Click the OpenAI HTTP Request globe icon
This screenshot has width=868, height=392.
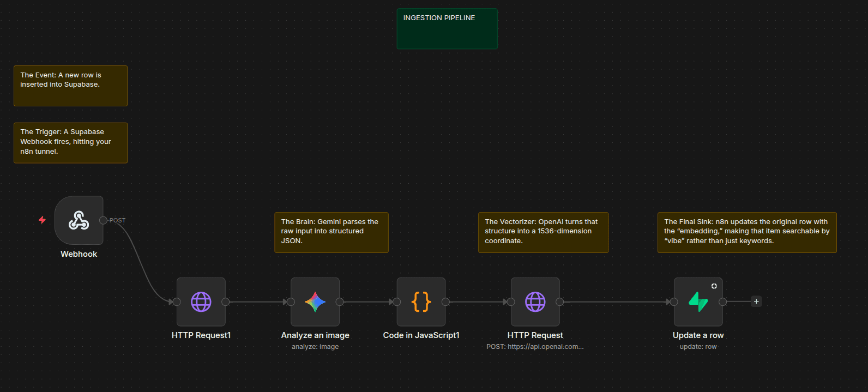(535, 301)
